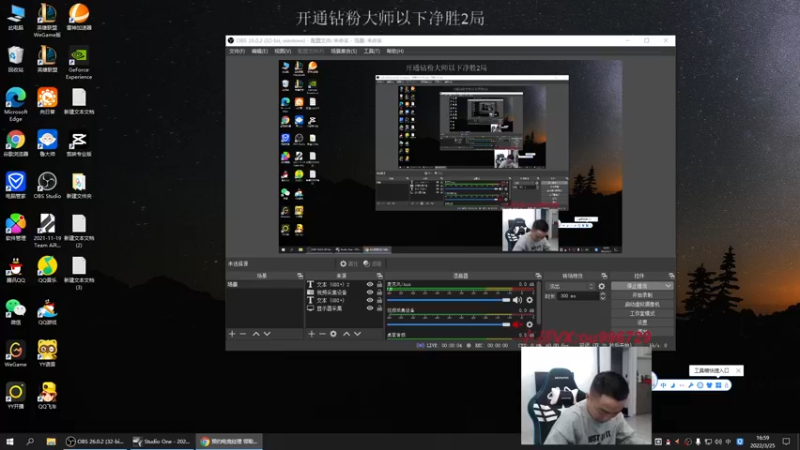Open the 雷神加速器 desktop icon

pos(79,17)
